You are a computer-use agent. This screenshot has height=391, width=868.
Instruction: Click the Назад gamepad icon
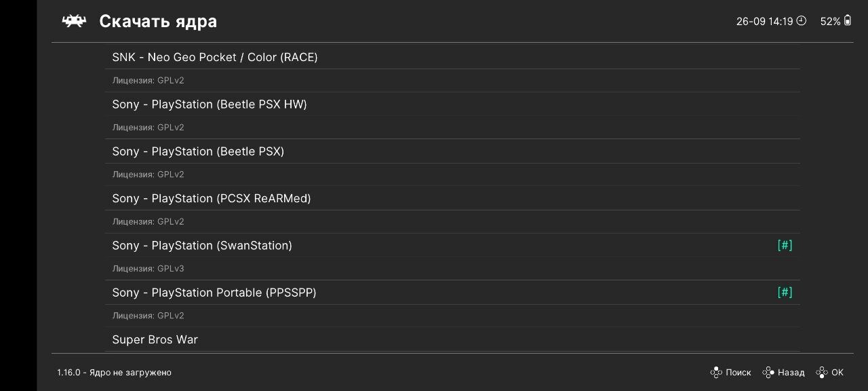pos(768,372)
